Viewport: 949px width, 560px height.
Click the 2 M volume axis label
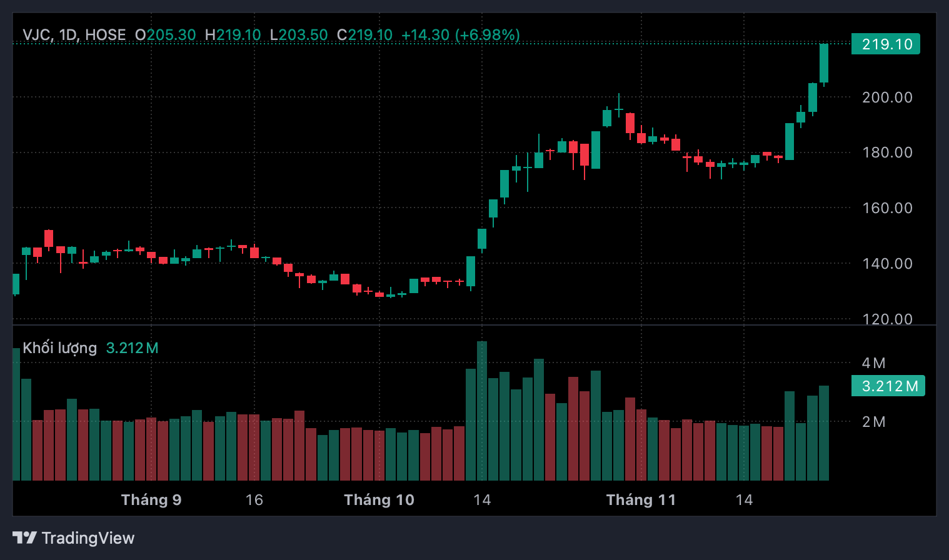click(x=873, y=422)
